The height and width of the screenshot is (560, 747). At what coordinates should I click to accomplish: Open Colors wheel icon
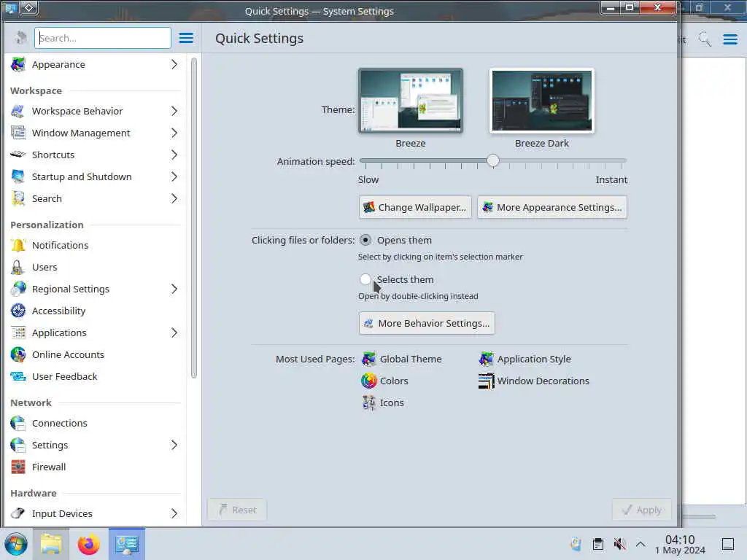tap(368, 381)
